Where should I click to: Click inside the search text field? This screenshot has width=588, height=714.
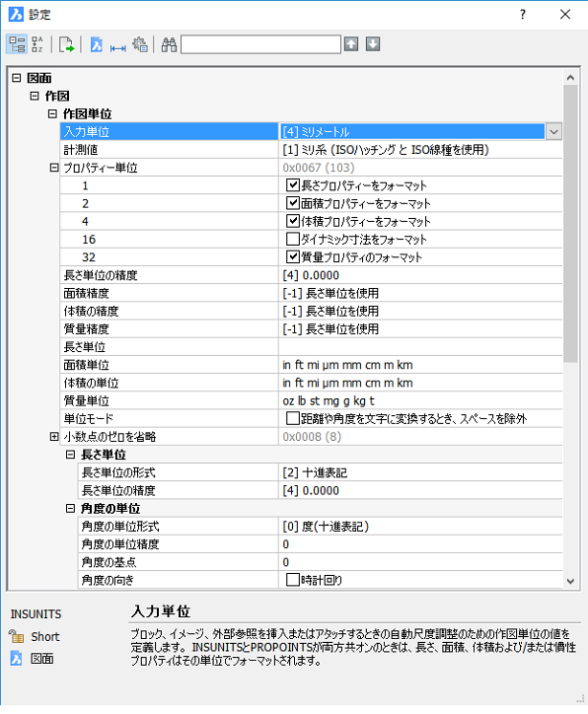pos(261,44)
